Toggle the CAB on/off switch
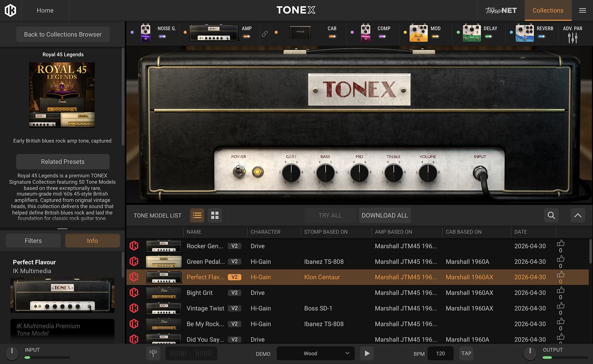 [332, 36]
